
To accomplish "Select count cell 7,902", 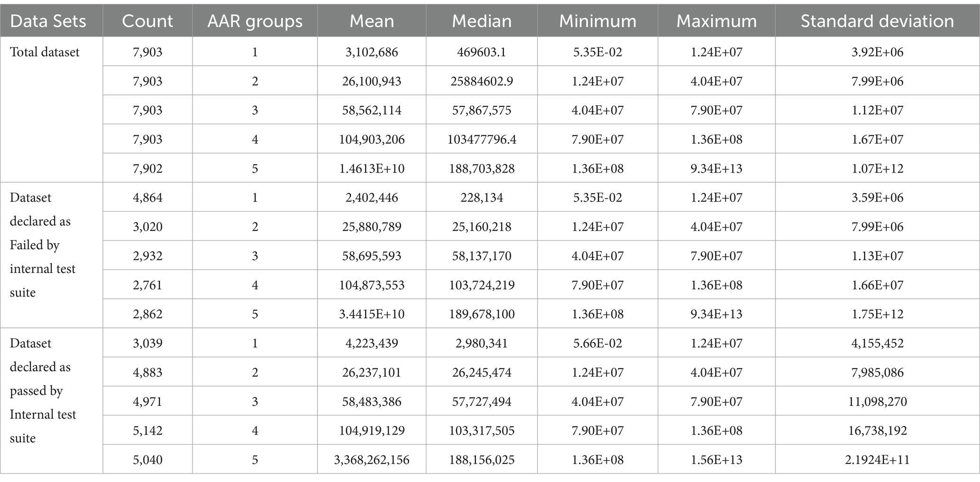I will 147,168.
